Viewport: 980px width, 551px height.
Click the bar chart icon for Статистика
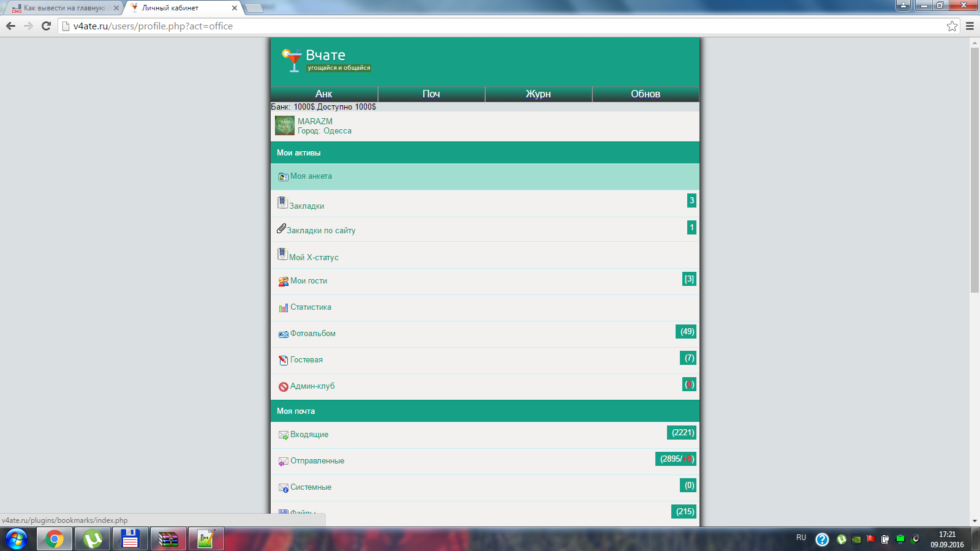[283, 308]
